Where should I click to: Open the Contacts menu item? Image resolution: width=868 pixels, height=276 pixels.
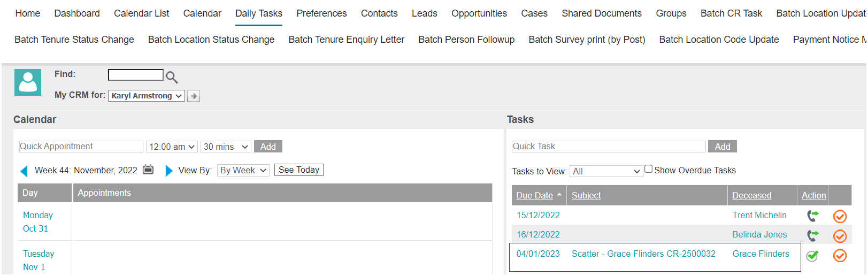379,13
